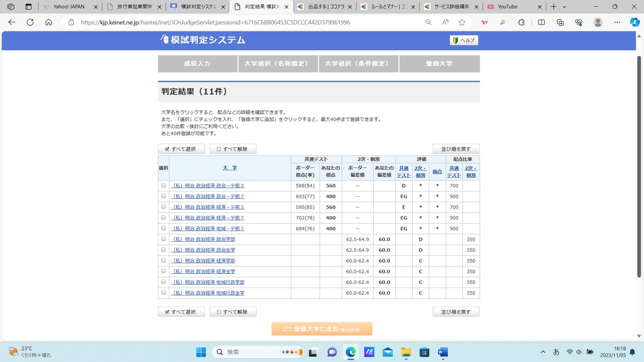View site info via the lock icon
This screenshot has height=362, width=644.
point(71,22)
